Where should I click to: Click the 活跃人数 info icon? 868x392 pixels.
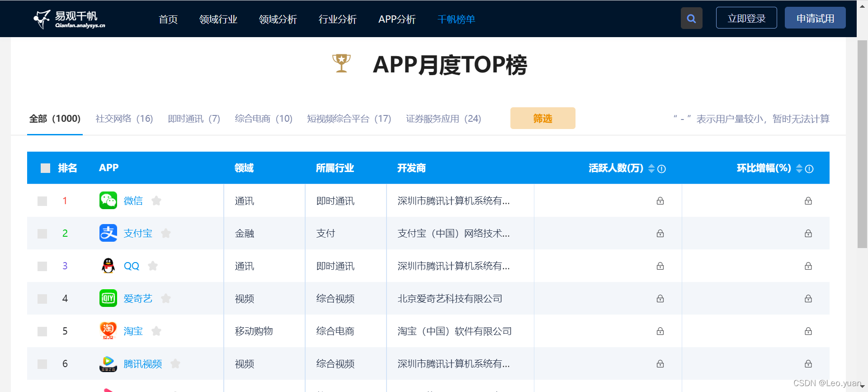pyautogui.click(x=661, y=169)
